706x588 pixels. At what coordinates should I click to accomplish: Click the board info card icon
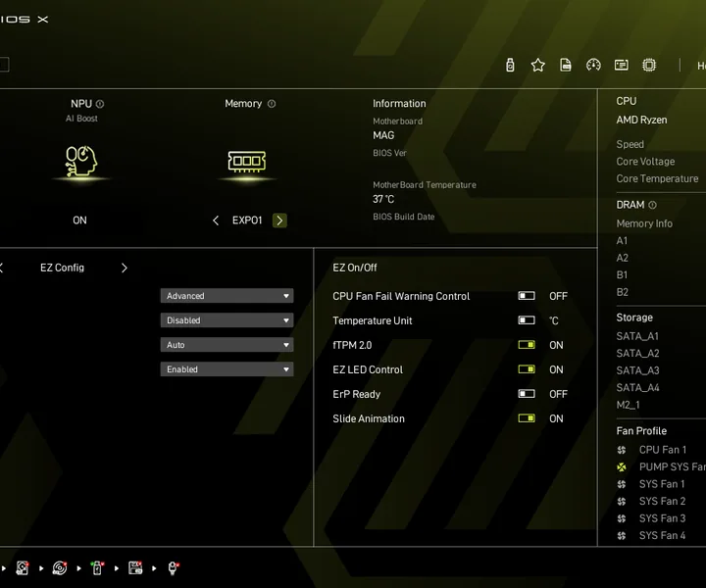[x=622, y=66]
